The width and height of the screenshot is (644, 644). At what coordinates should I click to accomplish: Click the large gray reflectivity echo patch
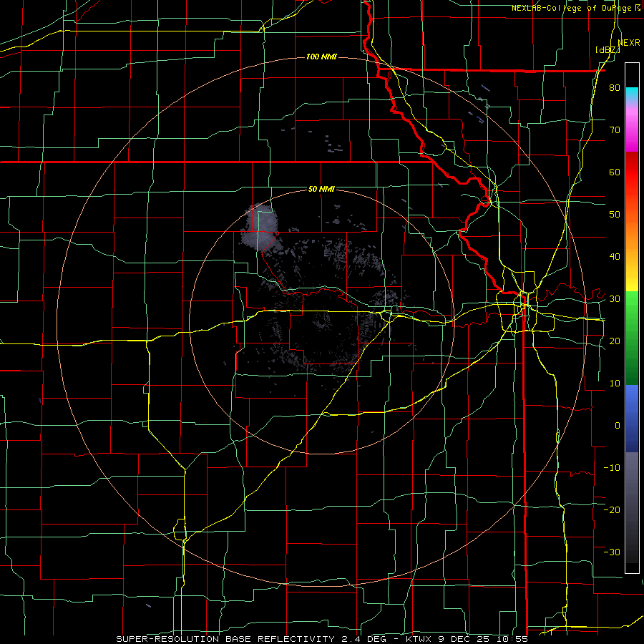coord(259,227)
